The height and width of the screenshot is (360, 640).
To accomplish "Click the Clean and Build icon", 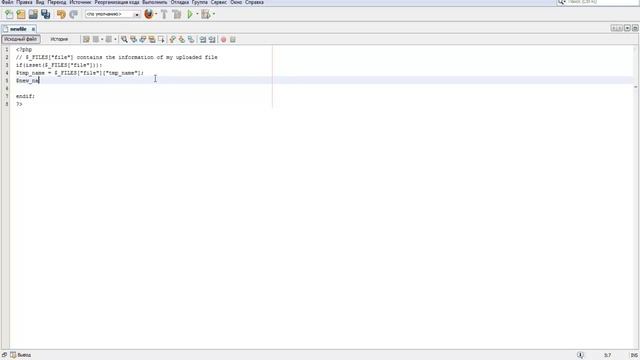I will pyautogui.click(x=177, y=14).
